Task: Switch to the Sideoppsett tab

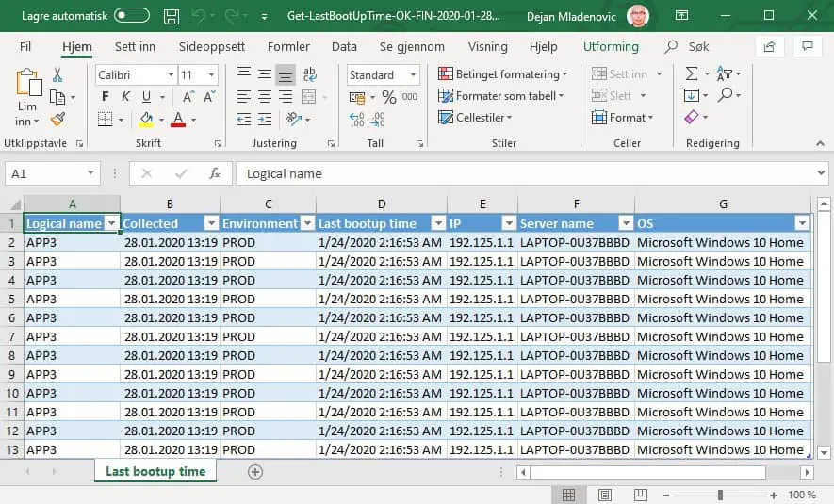Action: [x=212, y=47]
